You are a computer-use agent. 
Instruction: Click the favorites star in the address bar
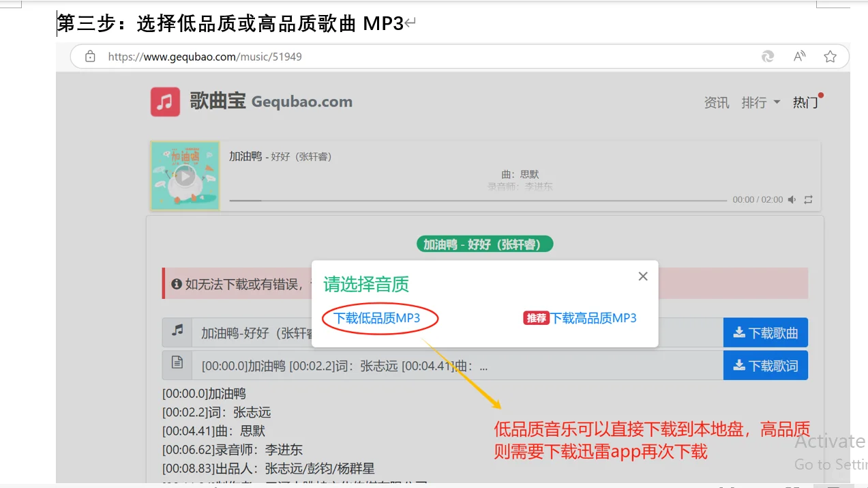pos(830,57)
